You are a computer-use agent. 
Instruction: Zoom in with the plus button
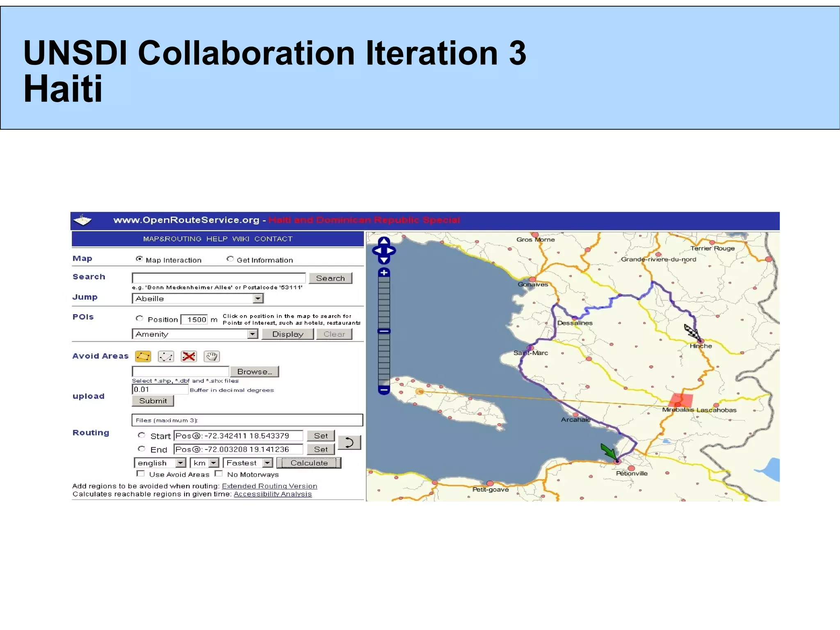(x=384, y=273)
